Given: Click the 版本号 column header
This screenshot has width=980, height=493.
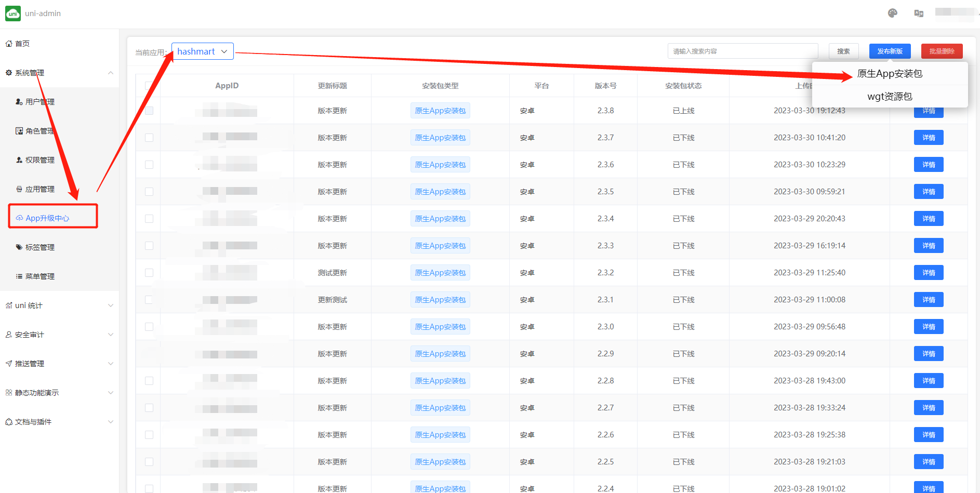Looking at the screenshot, I should (605, 86).
